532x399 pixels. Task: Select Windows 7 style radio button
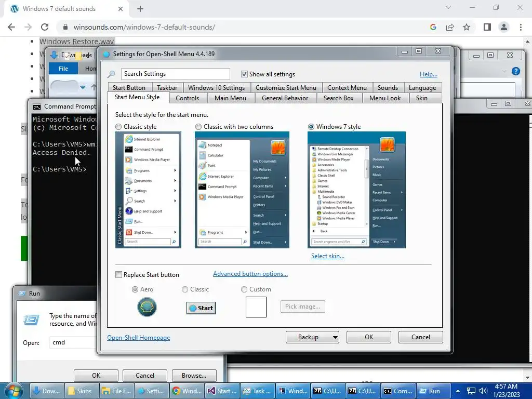point(311,127)
